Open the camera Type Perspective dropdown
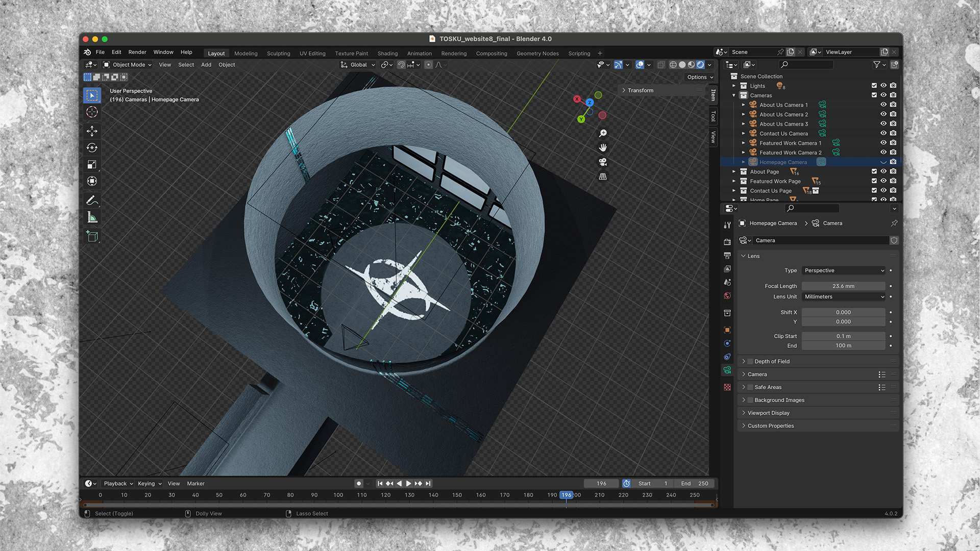The image size is (980, 551). tap(843, 270)
